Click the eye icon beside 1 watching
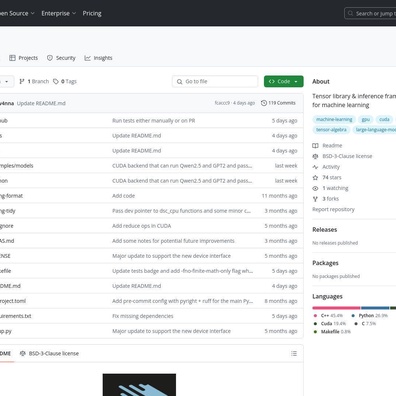This screenshot has width=396, height=396. tap(315, 188)
